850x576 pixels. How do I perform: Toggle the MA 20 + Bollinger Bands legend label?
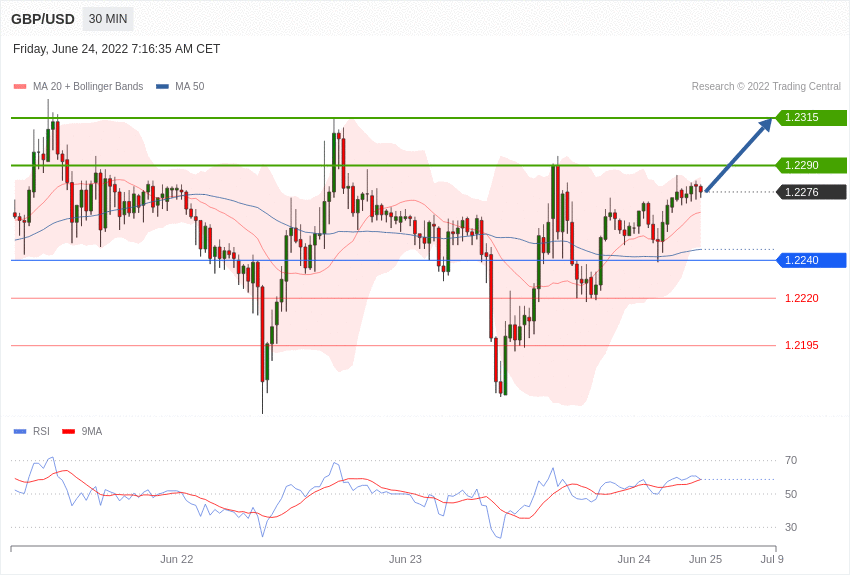tap(88, 87)
